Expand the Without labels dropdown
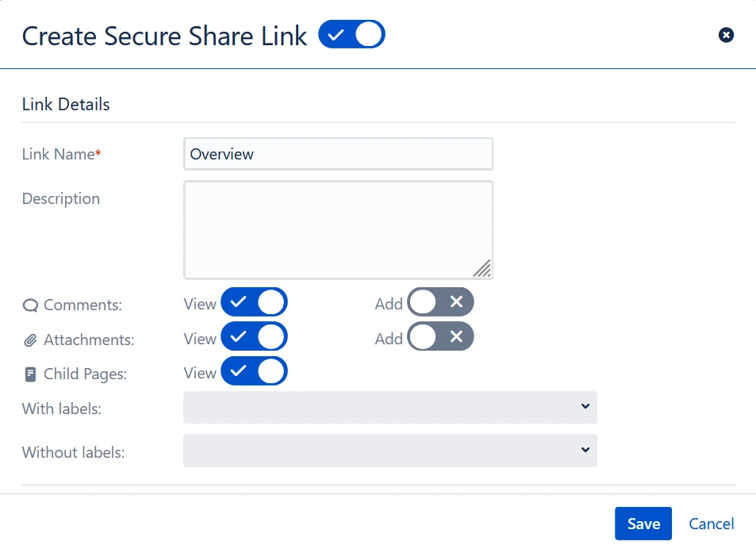 pyautogui.click(x=390, y=451)
